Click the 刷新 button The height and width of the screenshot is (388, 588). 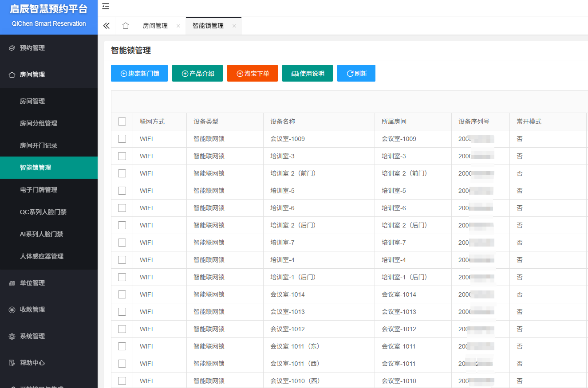click(356, 74)
